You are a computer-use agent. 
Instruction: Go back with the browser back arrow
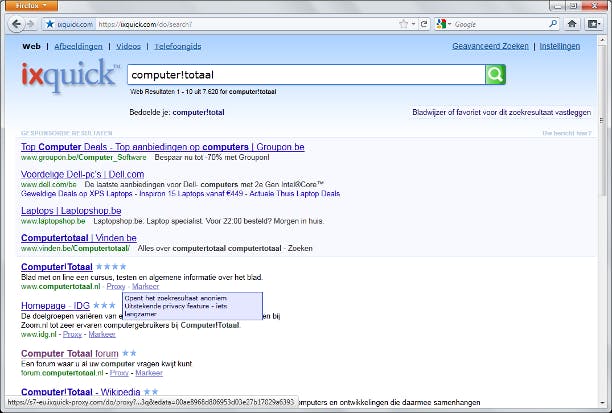coord(16,24)
